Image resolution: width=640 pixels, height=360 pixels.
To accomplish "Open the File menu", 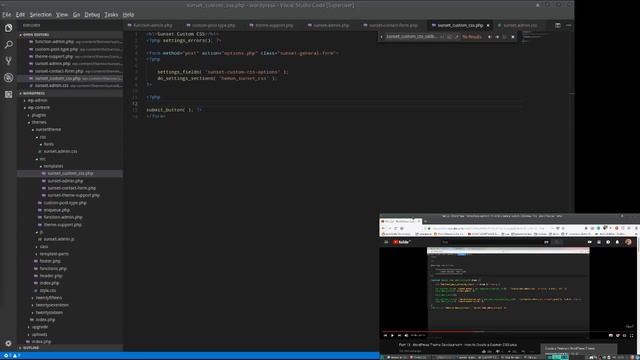I will [x=7, y=15].
